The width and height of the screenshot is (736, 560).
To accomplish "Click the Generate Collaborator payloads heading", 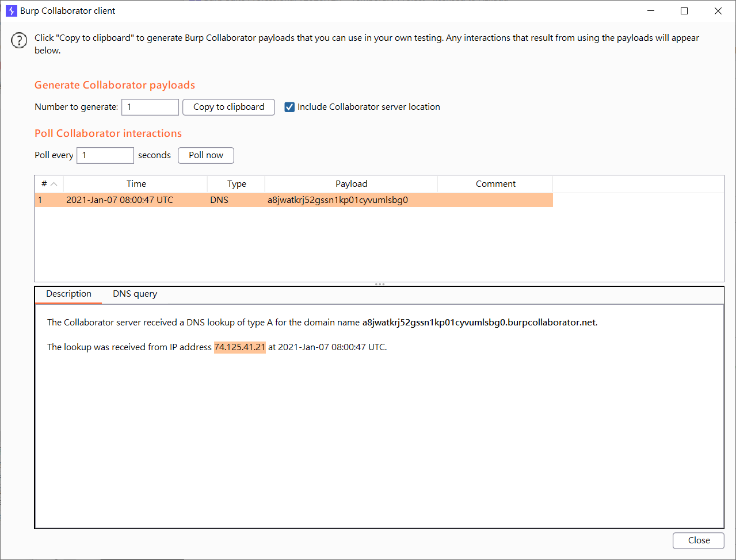I will point(115,85).
